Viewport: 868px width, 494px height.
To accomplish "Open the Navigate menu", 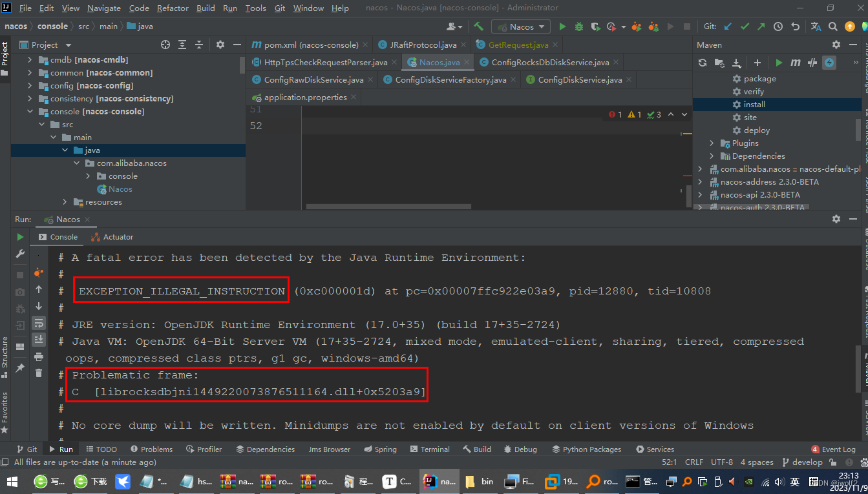I will pos(104,8).
